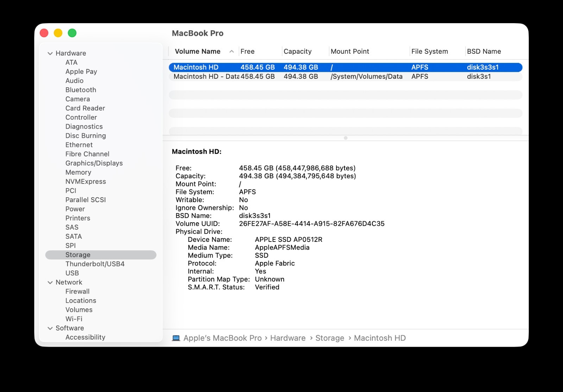Open Card Reader details
Screen dimensions: 563x392
[x=85, y=108]
